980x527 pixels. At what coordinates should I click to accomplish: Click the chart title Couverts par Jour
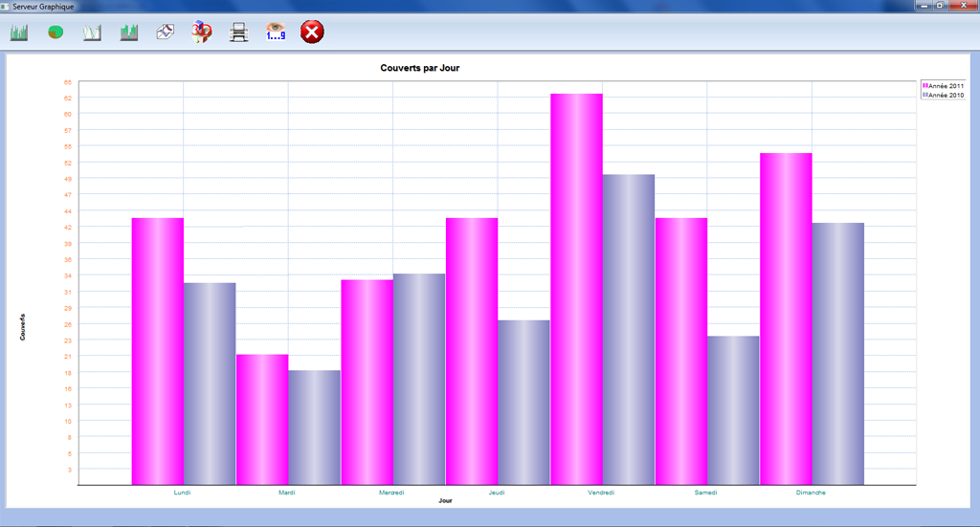tap(420, 68)
